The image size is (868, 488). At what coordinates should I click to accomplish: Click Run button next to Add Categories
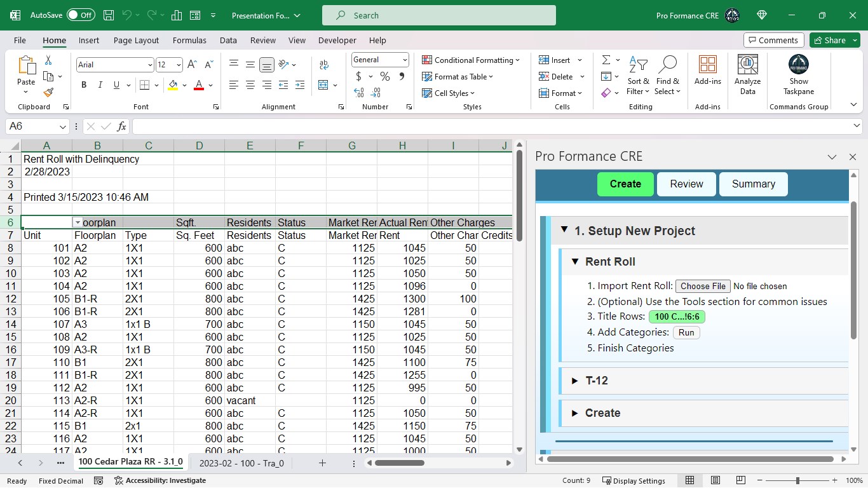(686, 332)
